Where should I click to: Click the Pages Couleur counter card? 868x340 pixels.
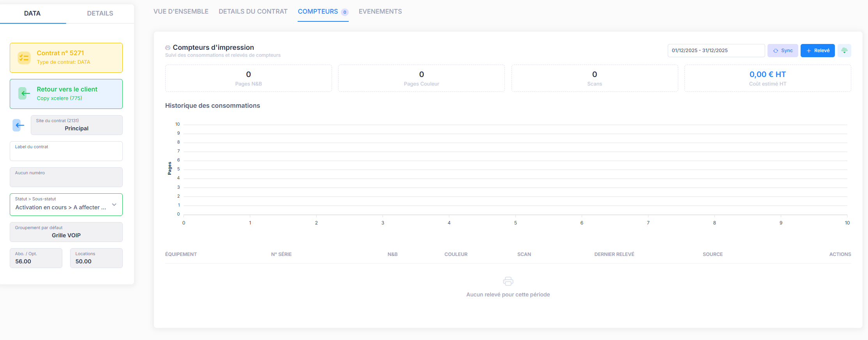422,78
